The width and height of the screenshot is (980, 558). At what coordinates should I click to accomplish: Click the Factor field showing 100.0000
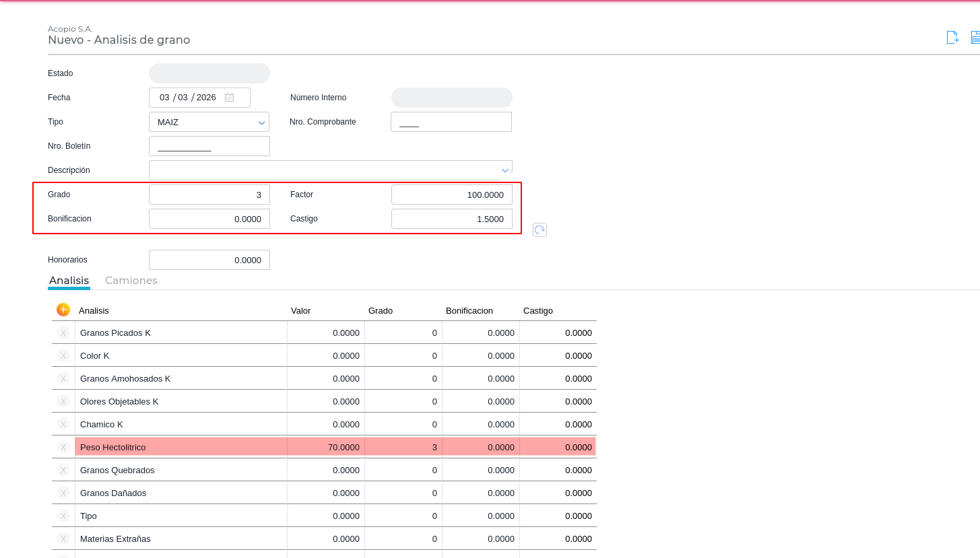click(x=451, y=195)
